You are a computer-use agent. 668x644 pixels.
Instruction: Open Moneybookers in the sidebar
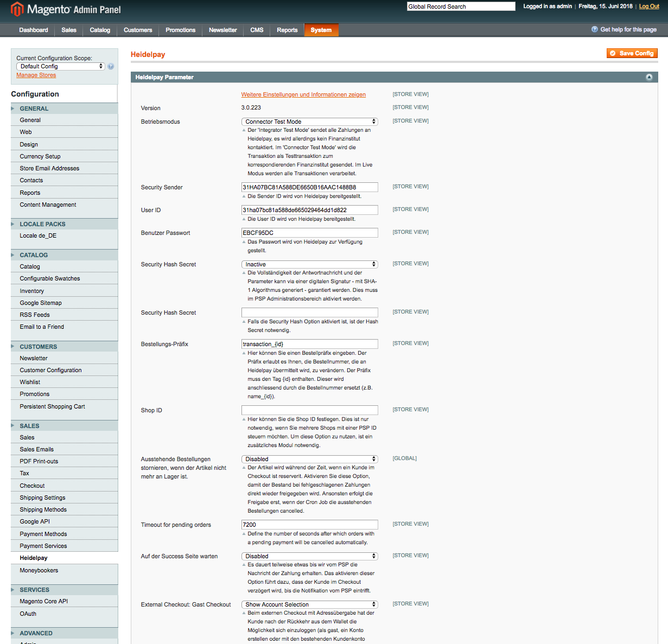tap(65, 570)
